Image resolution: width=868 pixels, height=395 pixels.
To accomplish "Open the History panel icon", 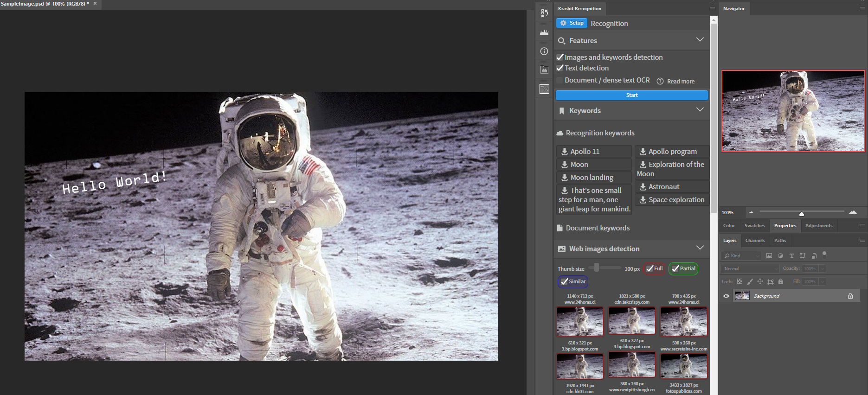I will coord(544,13).
